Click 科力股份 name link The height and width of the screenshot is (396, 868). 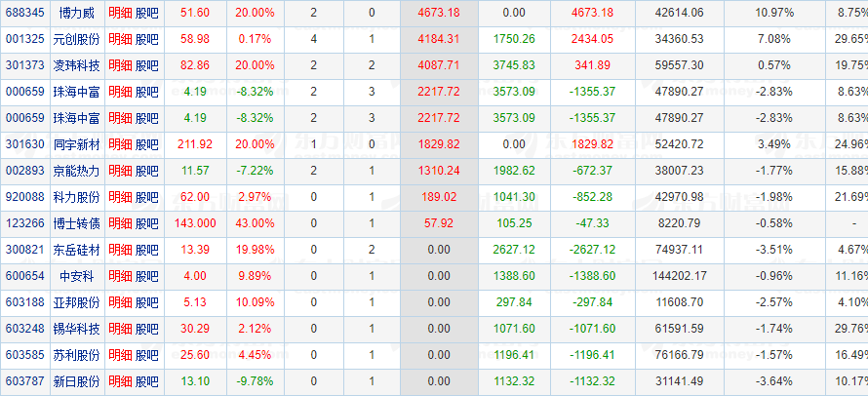[76, 197]
